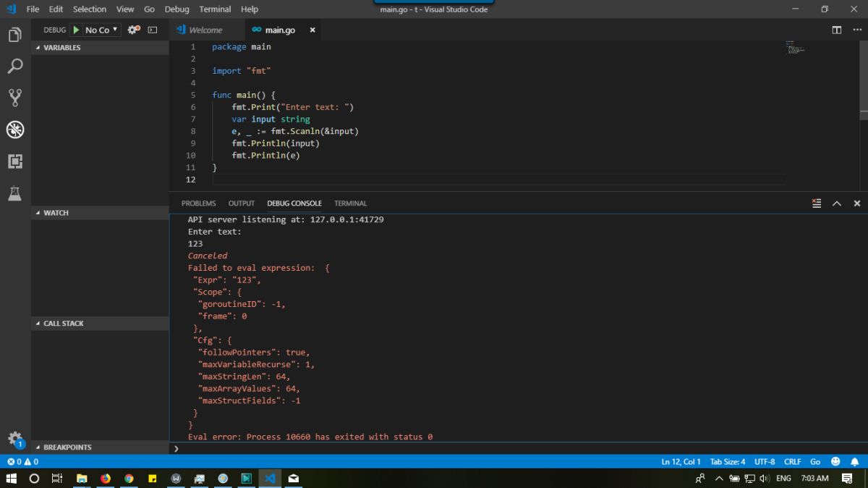Open the View menu
868x488 pixels.
pos(125,9)
